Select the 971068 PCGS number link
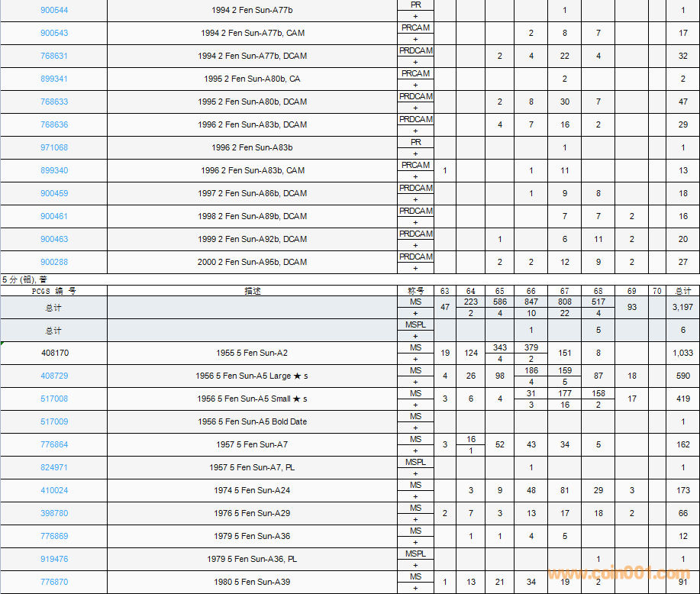 point(54,147)
